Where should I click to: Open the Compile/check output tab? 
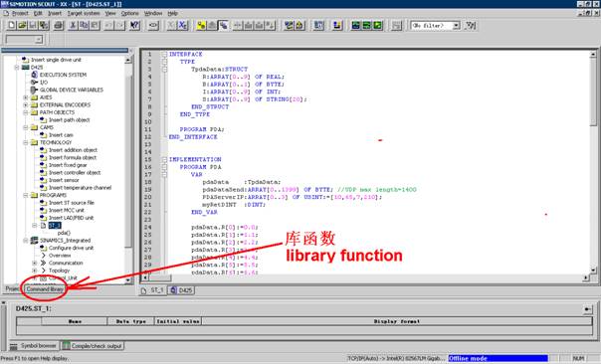point(93,346)
